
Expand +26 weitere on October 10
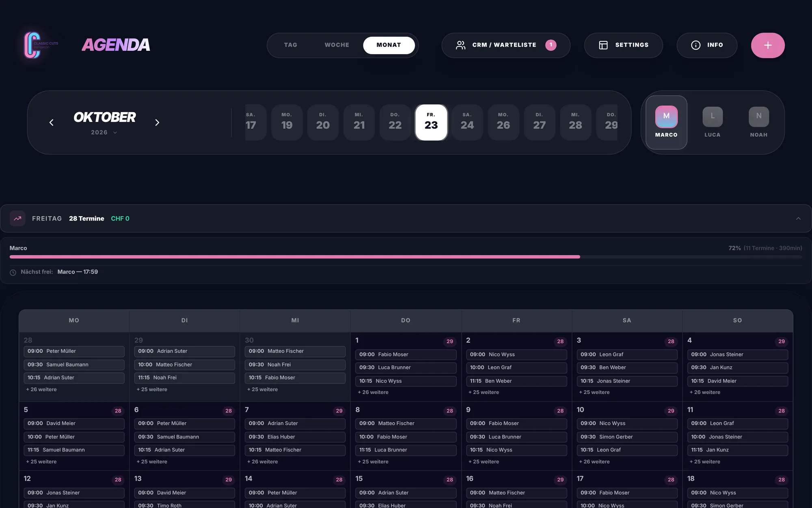pos(594,462)
